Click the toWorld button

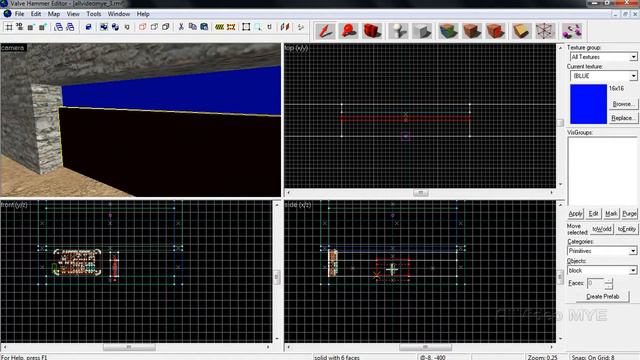[602, 229]
